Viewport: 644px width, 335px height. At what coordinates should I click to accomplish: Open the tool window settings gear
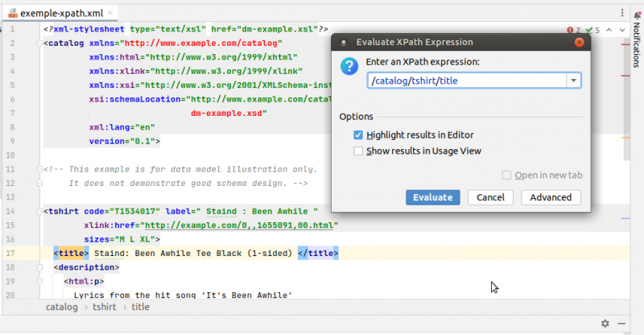pyautogui.click(x=605, y=324)
